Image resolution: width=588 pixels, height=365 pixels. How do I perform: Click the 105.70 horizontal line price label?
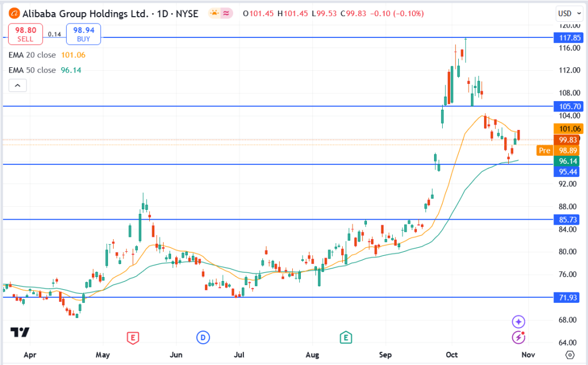coord(568,106)
